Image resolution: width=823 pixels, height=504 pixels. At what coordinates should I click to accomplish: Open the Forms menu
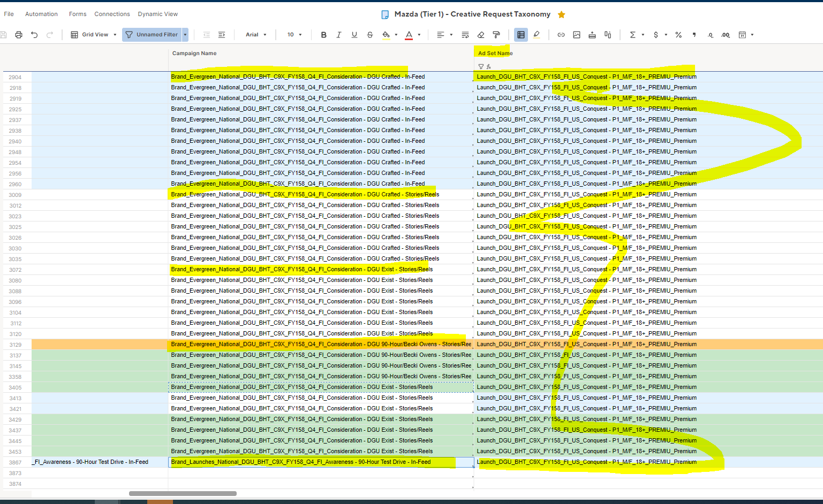pos(78,14)
